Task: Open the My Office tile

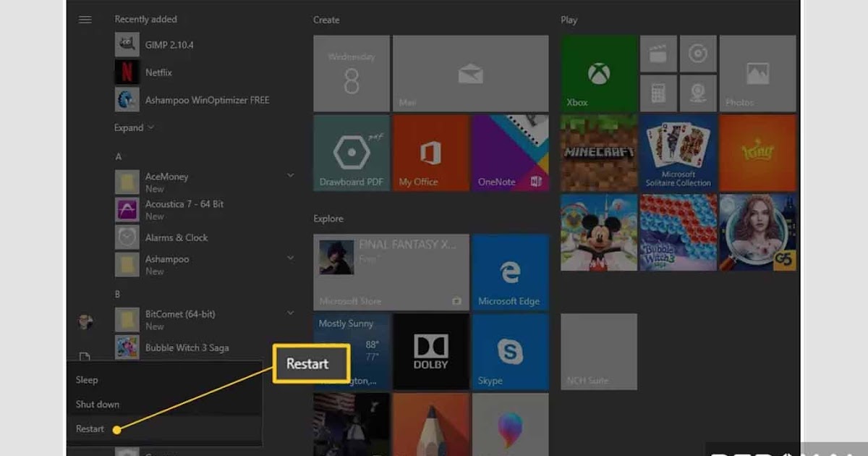Action: point(431,153)
